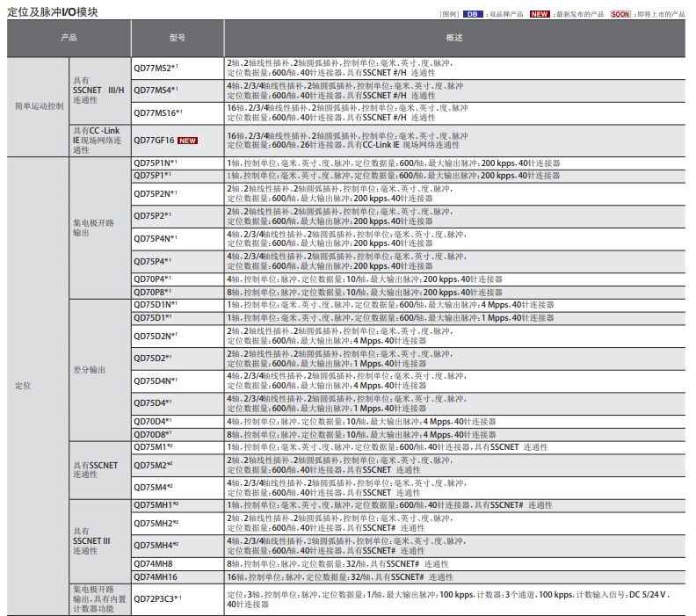
Task: Select the 概述 column header
Action: (x=454, y=38)
